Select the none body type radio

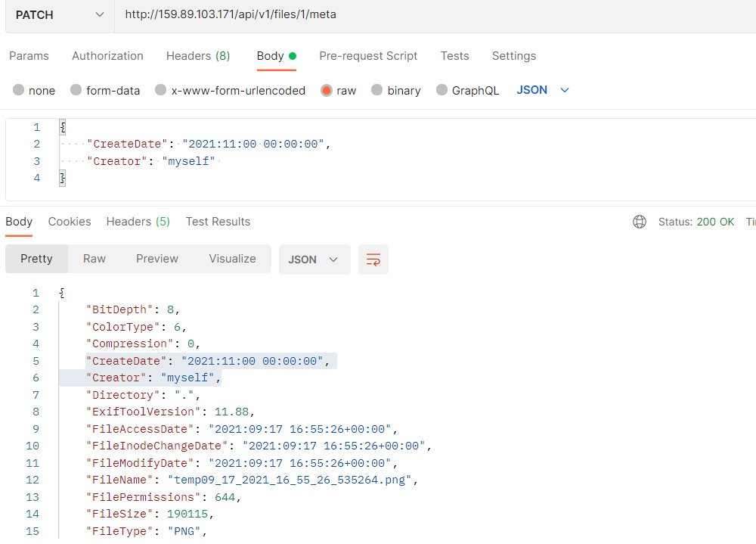click(x=19, y=90)
